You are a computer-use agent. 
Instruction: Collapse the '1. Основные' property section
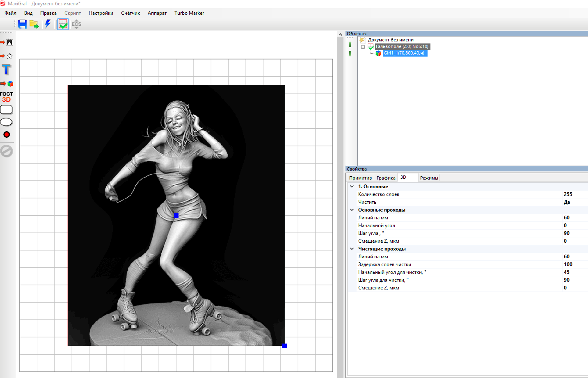pos(352,187)
